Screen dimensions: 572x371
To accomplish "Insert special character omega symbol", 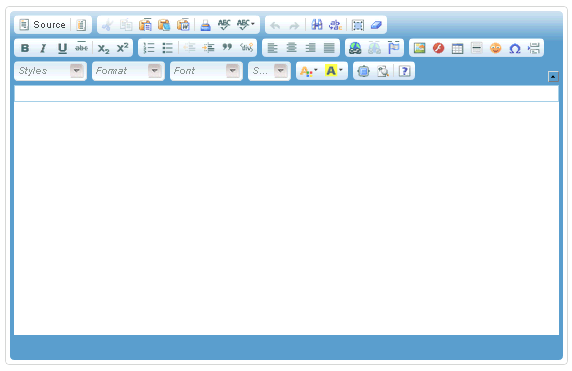I will pyautogui.click(x=514, y=48).
